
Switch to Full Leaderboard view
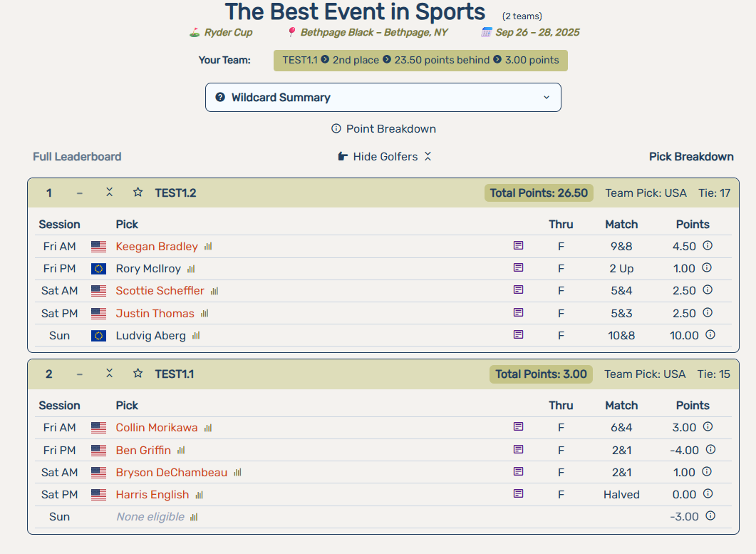[77, 157]
